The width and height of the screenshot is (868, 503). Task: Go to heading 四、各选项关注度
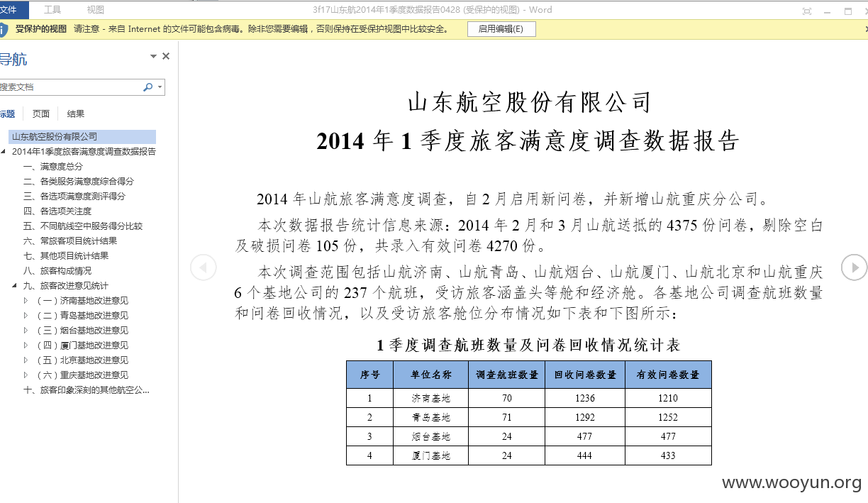pyautogui.click(x=57, y=211)
